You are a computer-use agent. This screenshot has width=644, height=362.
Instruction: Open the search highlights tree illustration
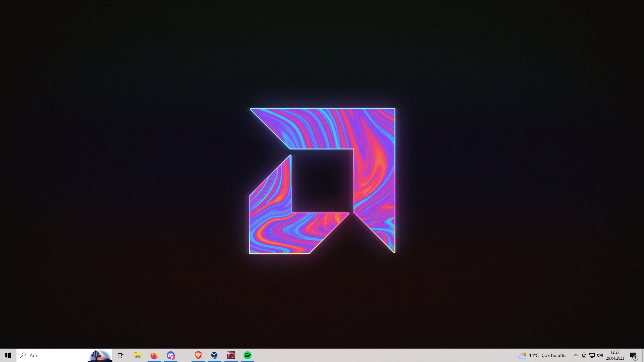coord(100,355)
